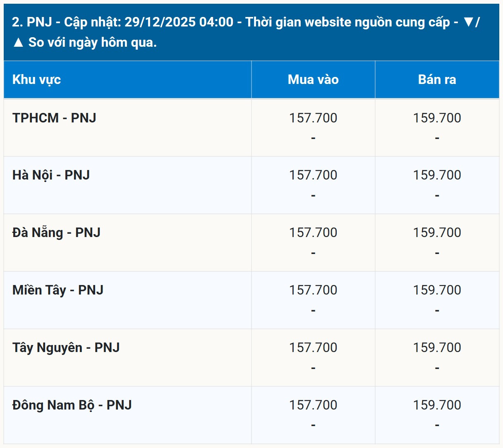Click the 'Đà Nẵng - PNJ' row label
Image resolution: width=503 pixels, height=448 pixels.
(56, 232)
